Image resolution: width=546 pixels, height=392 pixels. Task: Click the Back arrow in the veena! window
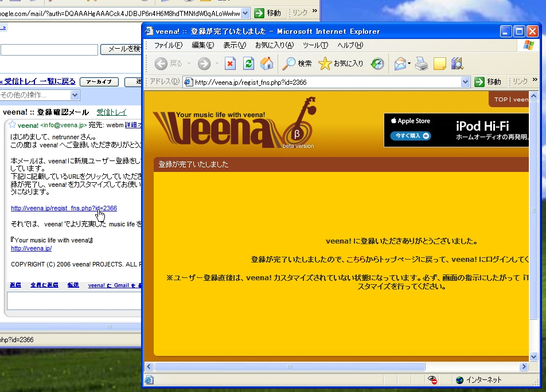pyautogui.click(x=161, y=64)
